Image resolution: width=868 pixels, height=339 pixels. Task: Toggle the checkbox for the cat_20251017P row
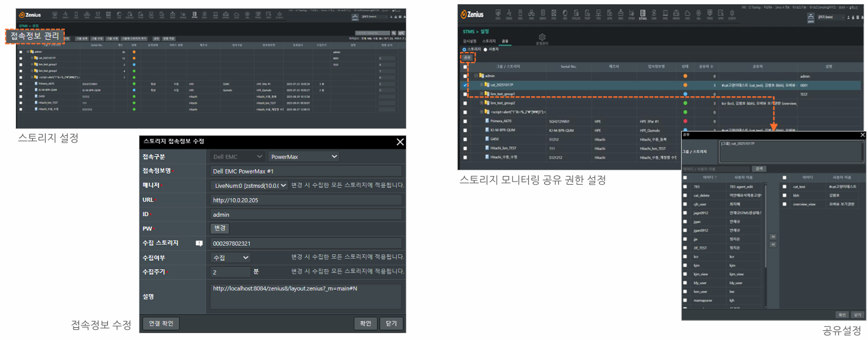pos(465,85)
